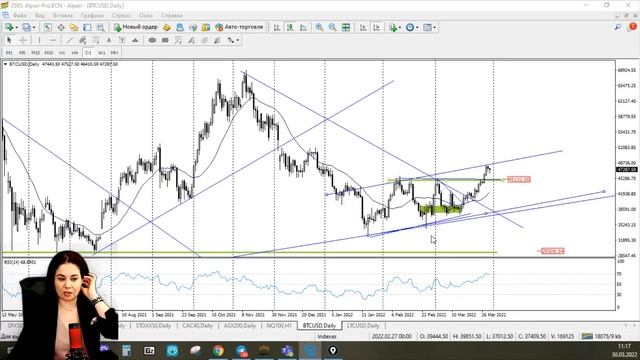Switch timeframe to M15

tap(36, 53)
